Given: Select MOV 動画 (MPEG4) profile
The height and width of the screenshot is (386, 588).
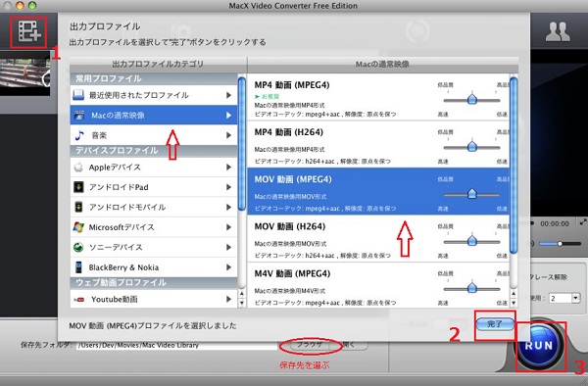Looking at the screenshot, I should [x=378, y=191].
